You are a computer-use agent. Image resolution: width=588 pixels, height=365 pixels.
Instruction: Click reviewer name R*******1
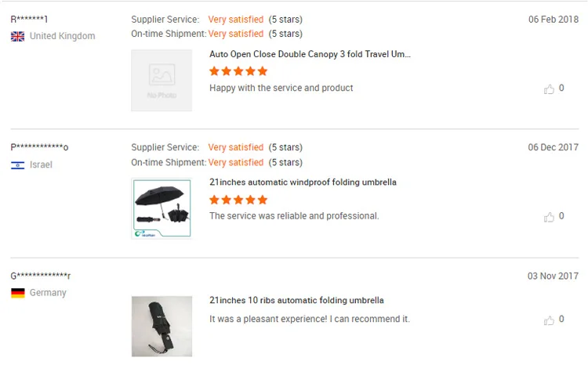click(30, 20)
